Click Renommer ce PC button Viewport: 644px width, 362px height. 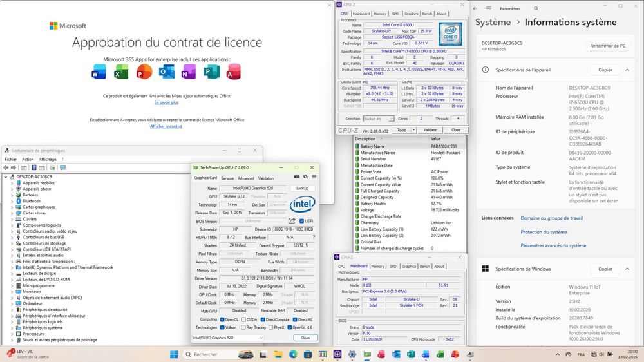tap(608, 46)
